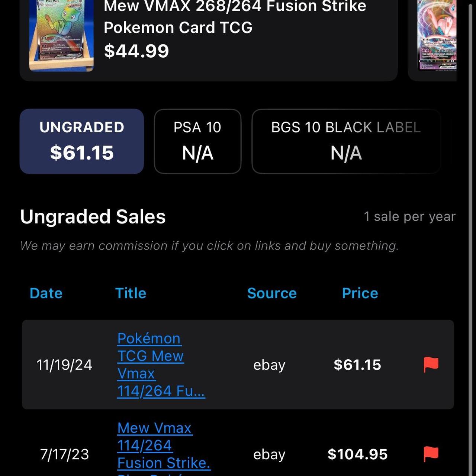This screenshot has width=476, height=476.
Task: Click the rainbow Mew VMAX card thumbnail
Action: (61, 35)
